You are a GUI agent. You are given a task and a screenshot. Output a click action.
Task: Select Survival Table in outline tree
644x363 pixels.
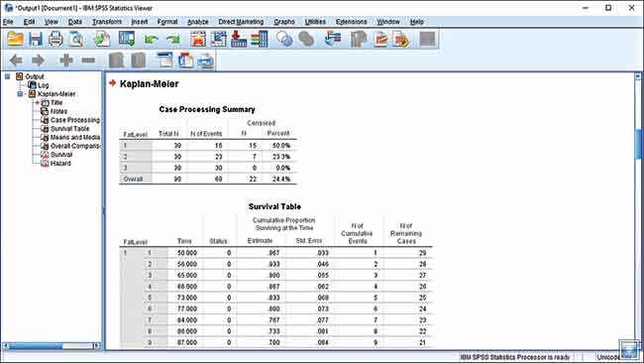pyautogui.click(x=69, y=129)
